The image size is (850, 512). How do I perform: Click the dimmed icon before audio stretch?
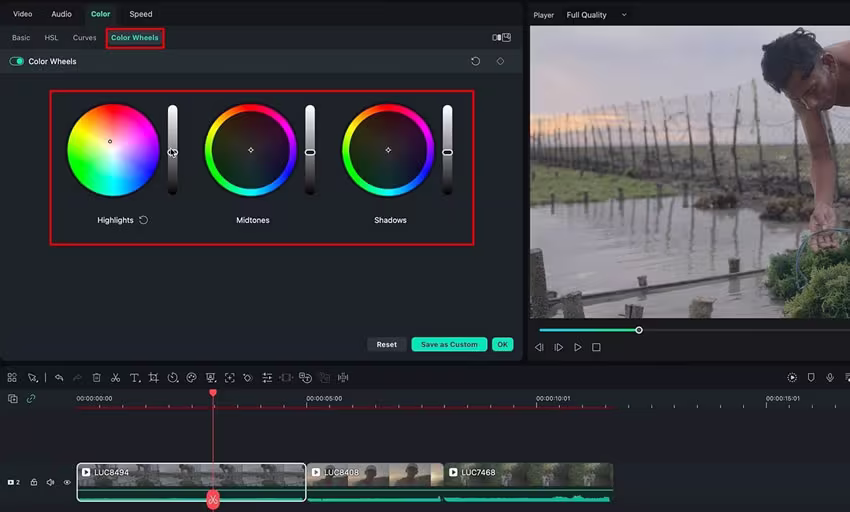point(325,377)
